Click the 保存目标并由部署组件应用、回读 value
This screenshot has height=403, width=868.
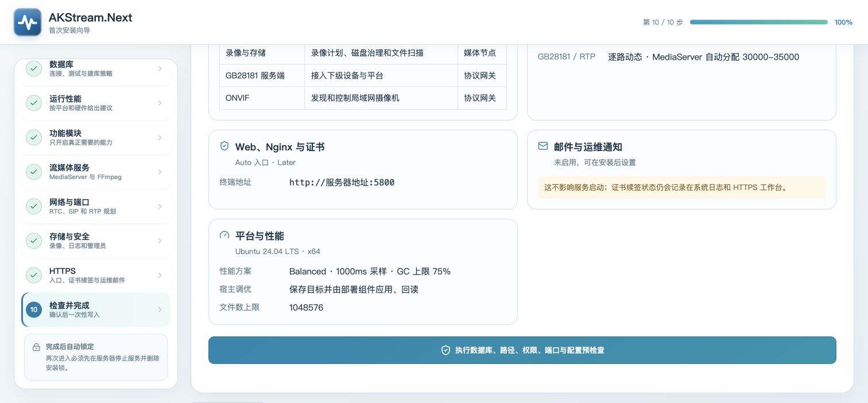coord(354,289)
